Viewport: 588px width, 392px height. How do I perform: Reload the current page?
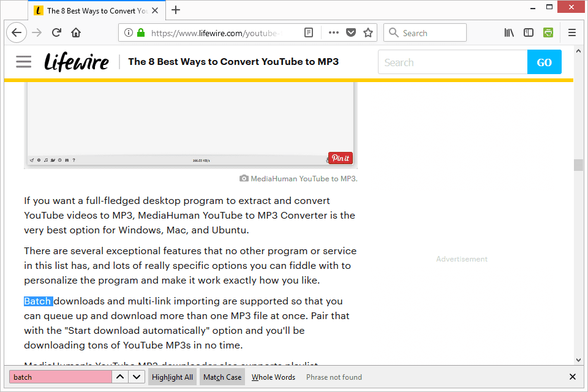(56, 33)
